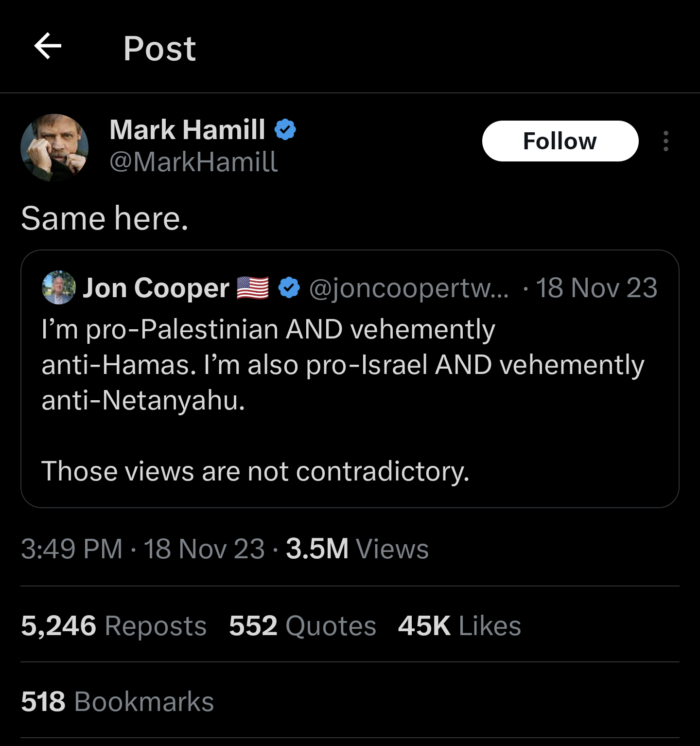Show the 552 Quotes list
The height and width of the screenshot is (746, 700).
302,625
